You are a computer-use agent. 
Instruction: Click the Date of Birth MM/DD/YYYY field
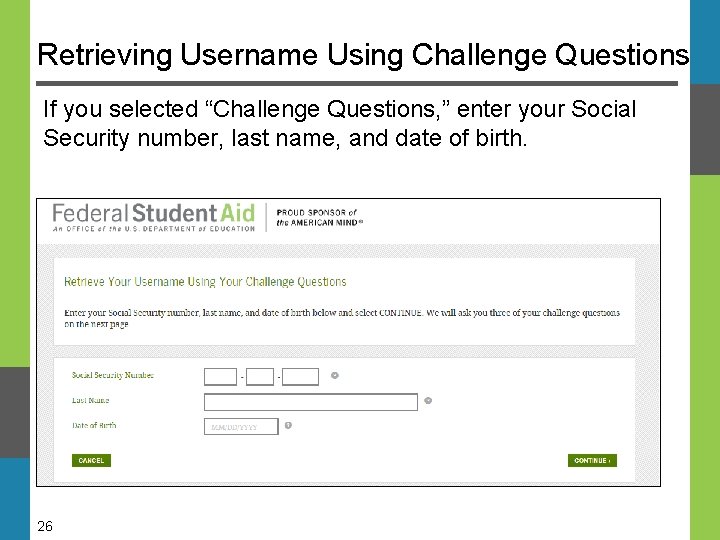(x=240, y=427)
